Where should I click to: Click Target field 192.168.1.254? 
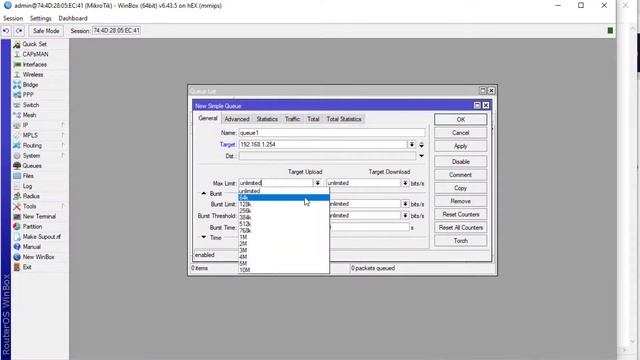323,144
